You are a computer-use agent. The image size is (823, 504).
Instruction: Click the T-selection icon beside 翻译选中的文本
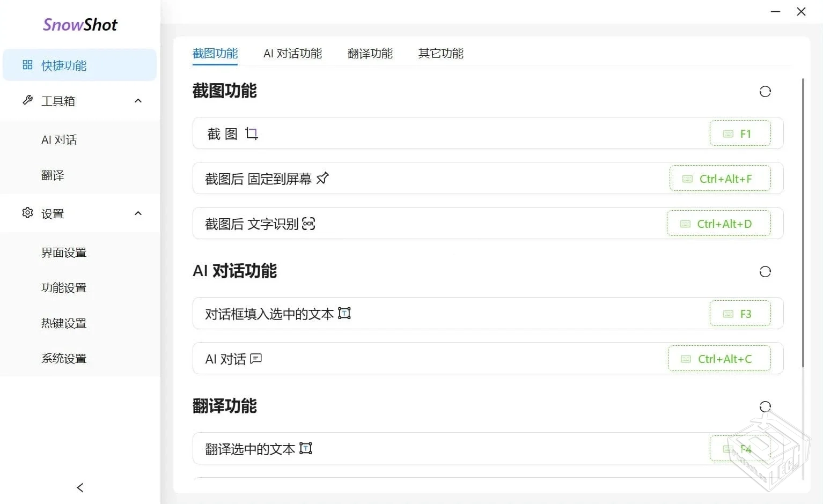306,448
